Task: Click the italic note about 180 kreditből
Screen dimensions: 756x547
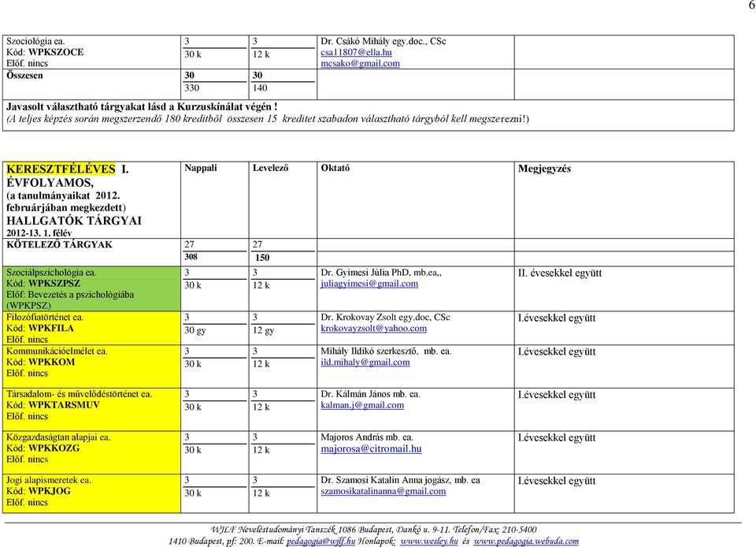Action: click(x=268, y=119)
